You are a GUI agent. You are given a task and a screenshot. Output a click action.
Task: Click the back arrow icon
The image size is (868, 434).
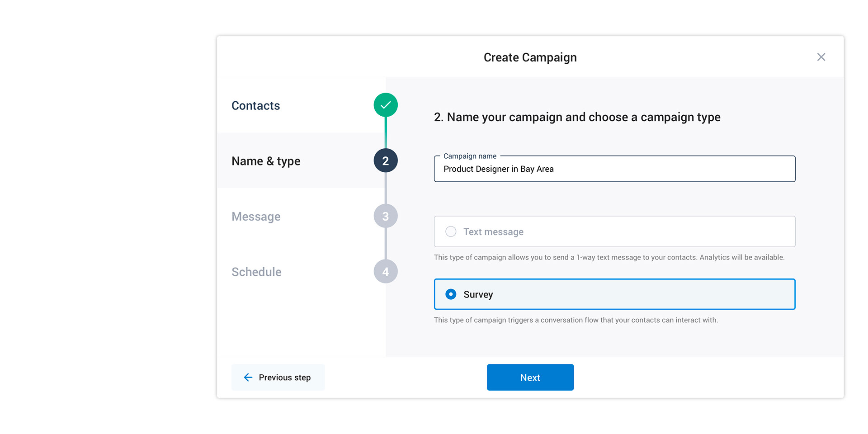point(248,377)
